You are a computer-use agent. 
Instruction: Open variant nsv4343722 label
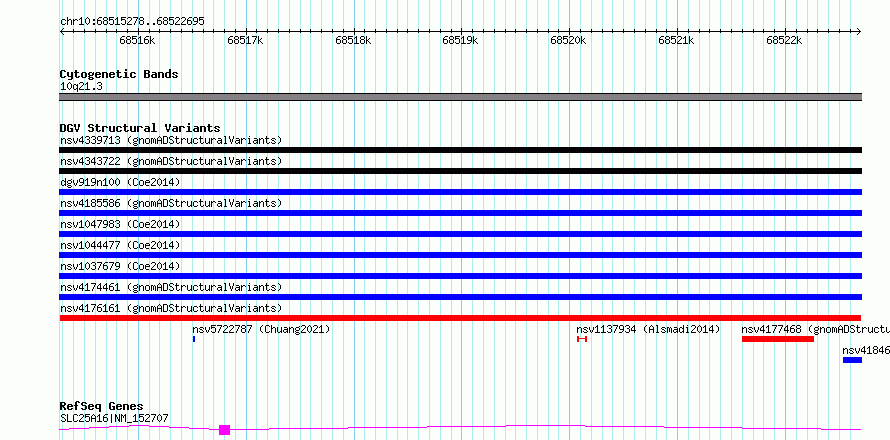coord(171,161)
